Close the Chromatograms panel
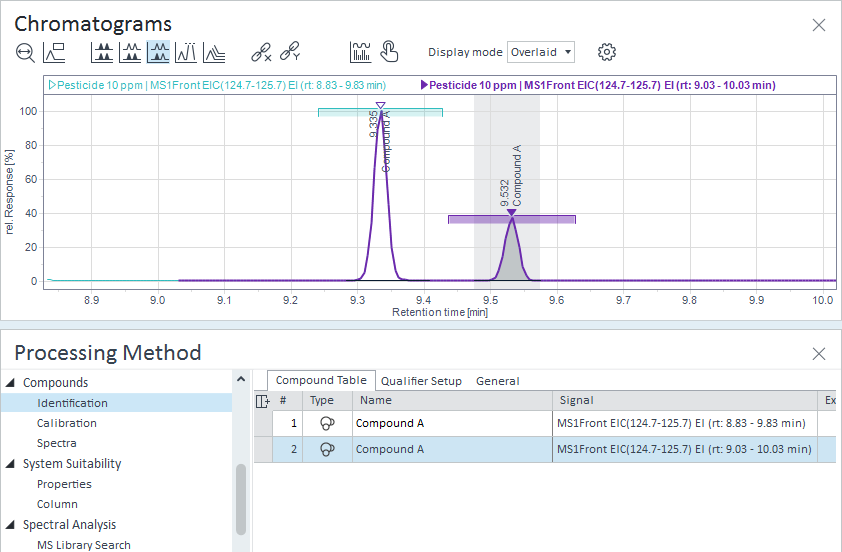The width and height of the screenshot is (842, 552). 819,25
